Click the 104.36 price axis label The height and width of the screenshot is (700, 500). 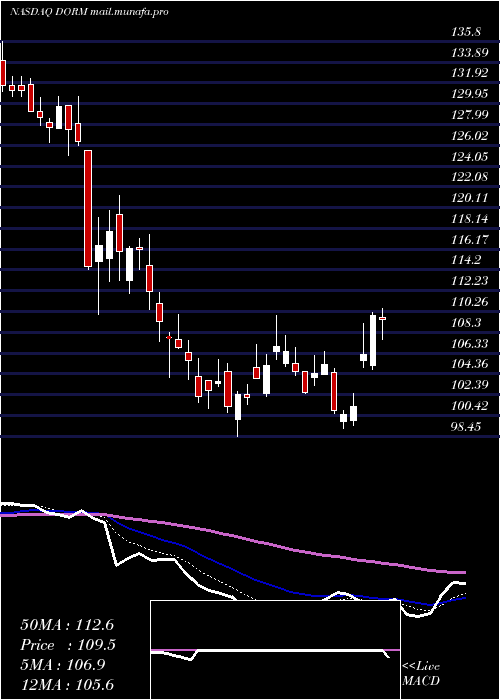tap(469, 364)
